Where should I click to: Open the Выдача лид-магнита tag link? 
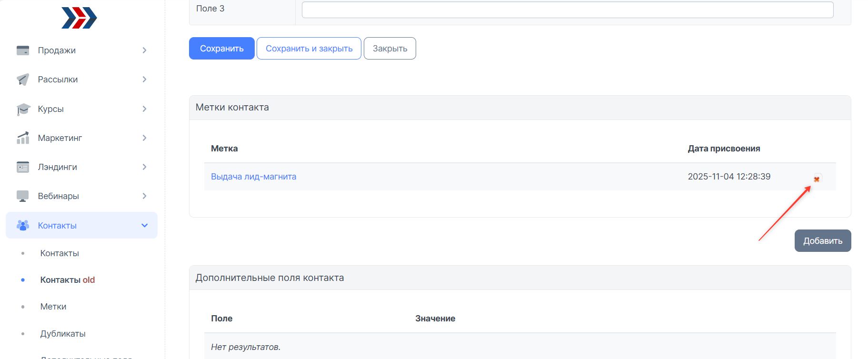[x=253, y=177]
